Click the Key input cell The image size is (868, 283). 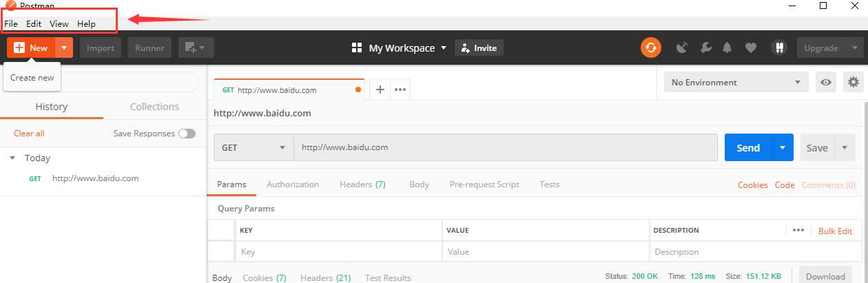pyautogui.click(x=339, y=251)
